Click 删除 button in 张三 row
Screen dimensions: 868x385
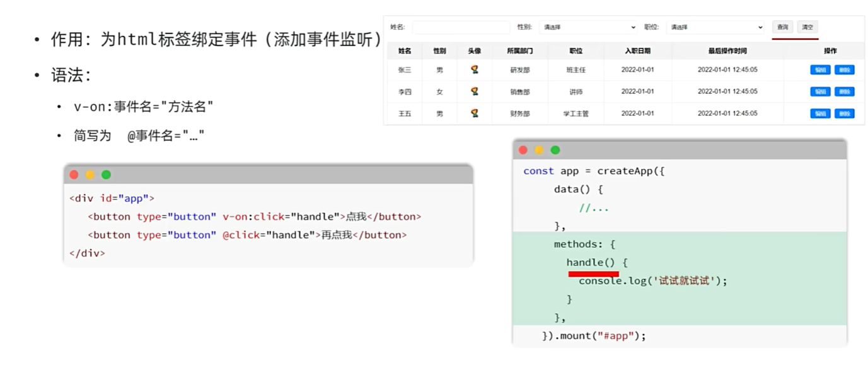point(845,70)
